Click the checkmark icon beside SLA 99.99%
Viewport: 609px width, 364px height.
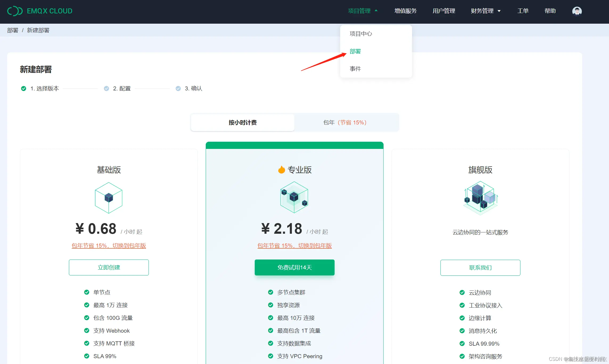coord(462,343)
